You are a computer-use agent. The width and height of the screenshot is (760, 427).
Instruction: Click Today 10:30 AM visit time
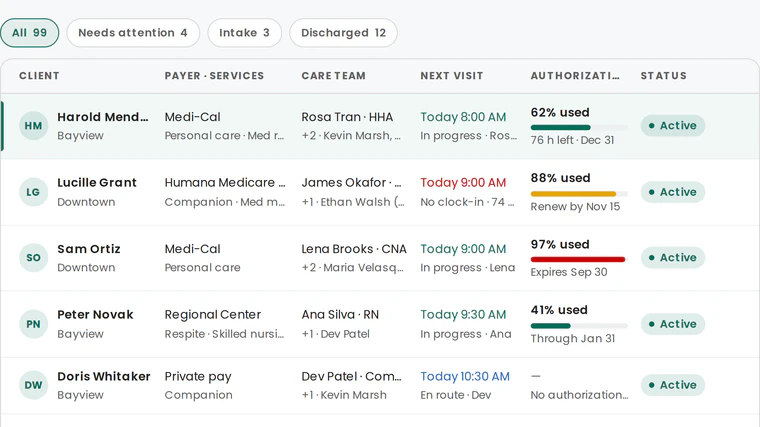click(465, 377)
